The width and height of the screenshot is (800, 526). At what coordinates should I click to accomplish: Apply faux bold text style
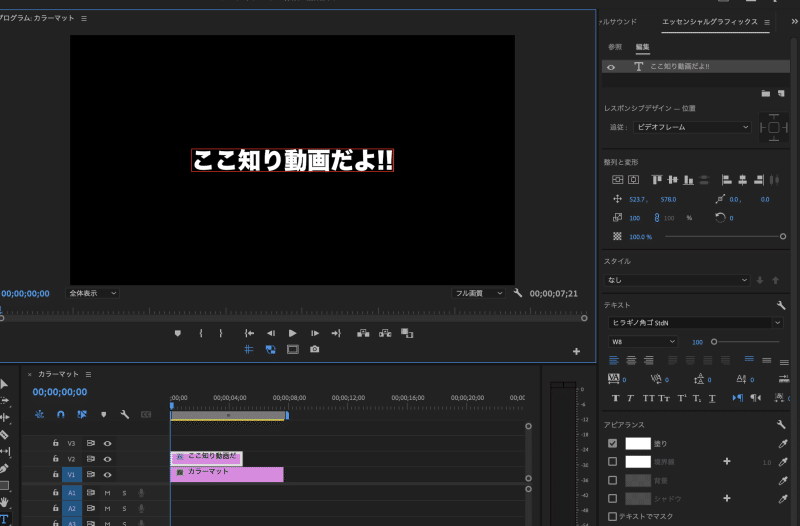tap(615, 398)
